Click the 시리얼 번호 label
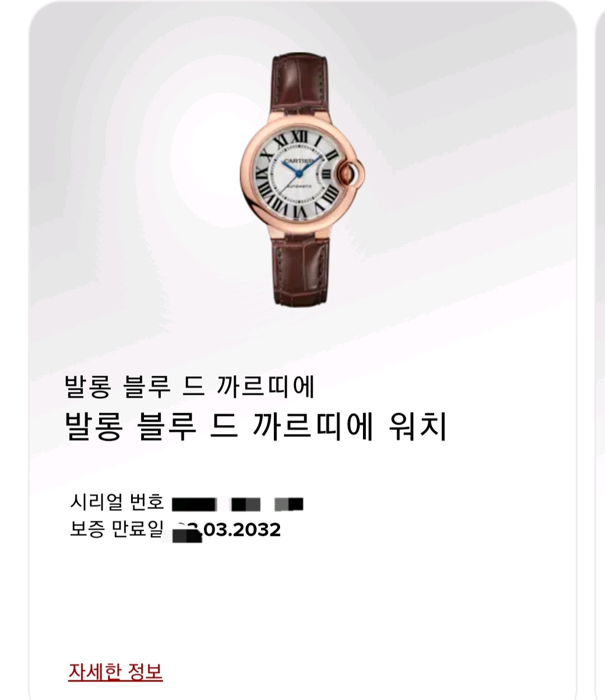 [x=117, y=501]
